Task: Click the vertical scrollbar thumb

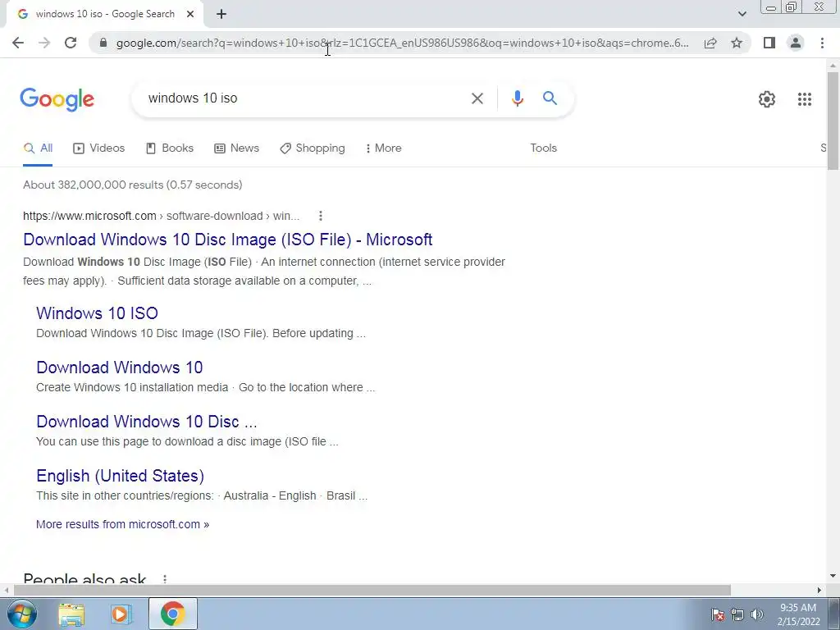Action: click(x=833, y=121)
